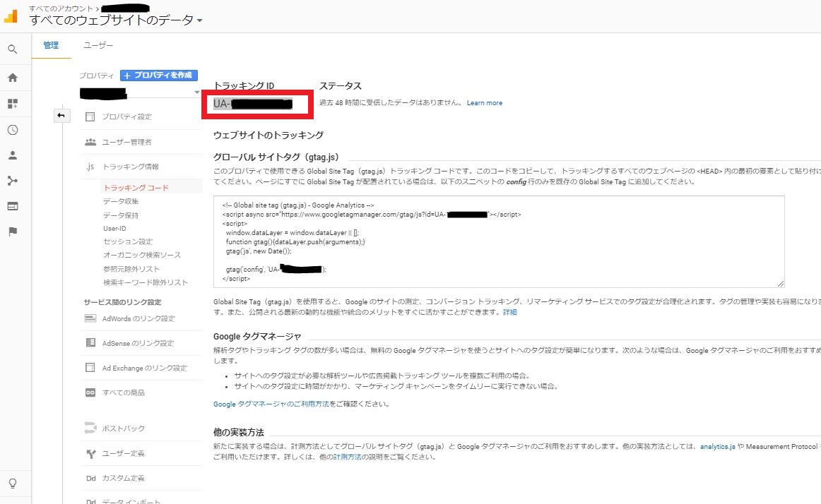Viewport: 821px width, 504px height.
Task: Click the analytics.js link
Action: pyautogui.click(x=717, y=446)
